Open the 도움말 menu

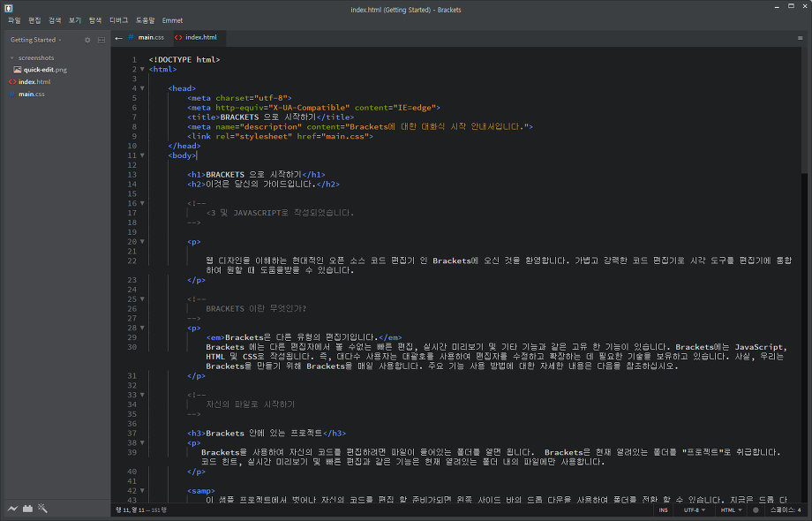145,20
